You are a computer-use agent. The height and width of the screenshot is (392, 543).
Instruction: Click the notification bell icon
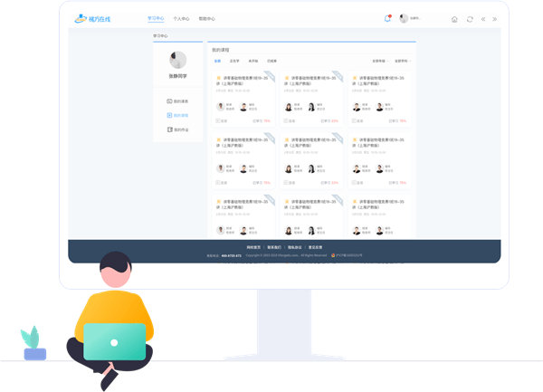[388, 18]
